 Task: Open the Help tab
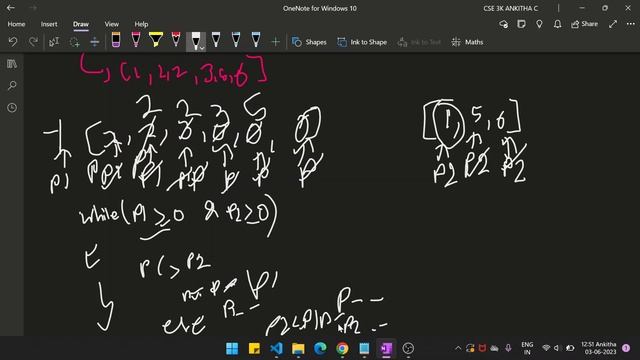click(x=141, y=24)
